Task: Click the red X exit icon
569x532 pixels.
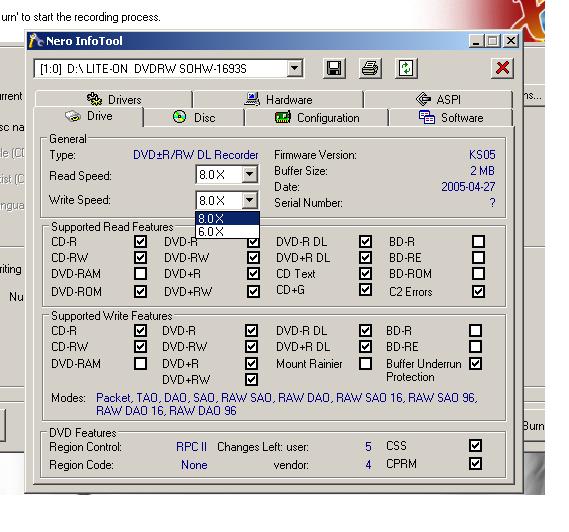Action: [502, 68]
